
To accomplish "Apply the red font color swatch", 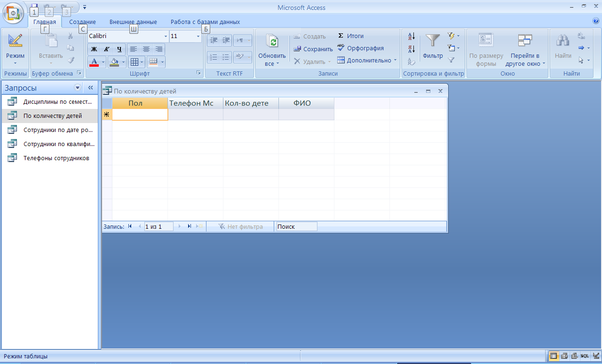I will coord(94,62).
